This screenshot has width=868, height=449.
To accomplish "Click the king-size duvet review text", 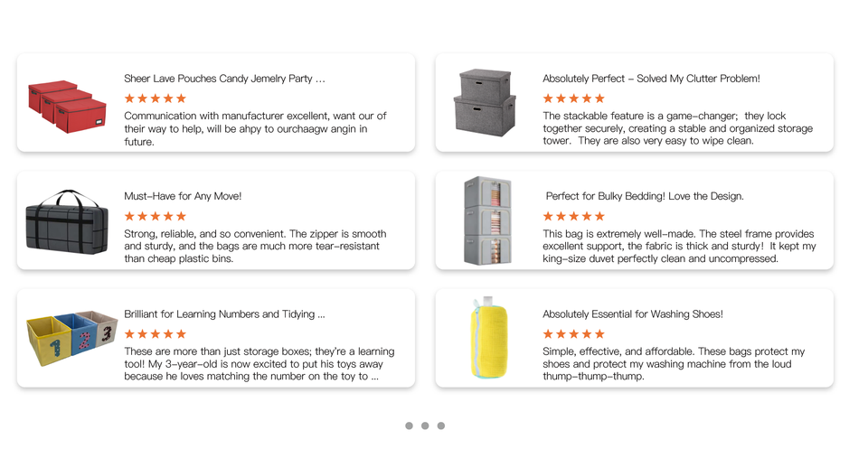I will point(678,246).
